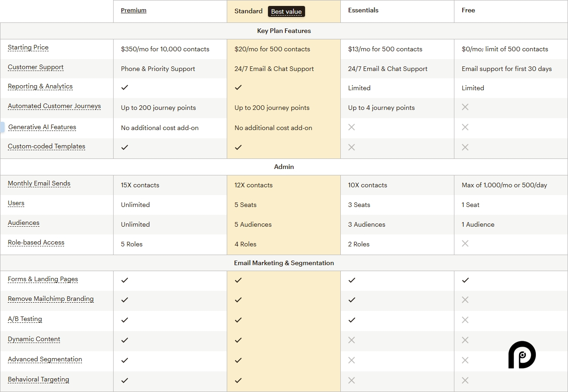Select the Free plan column header
568x392 pixels.
tap(468, 10)
